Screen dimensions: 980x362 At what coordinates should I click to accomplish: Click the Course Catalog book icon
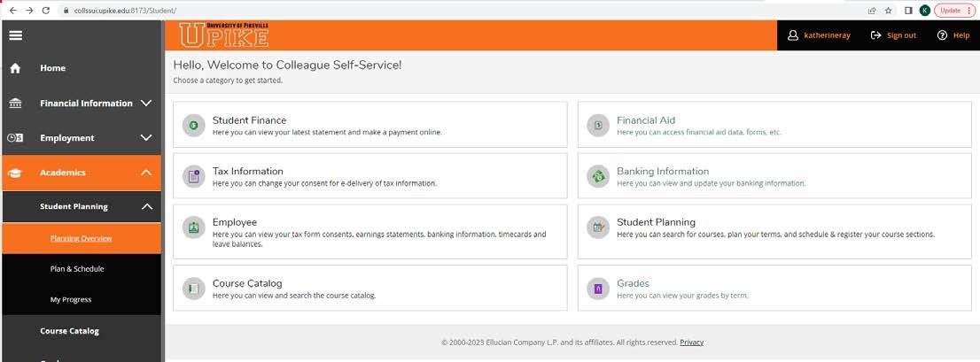click(x=193, y=289)
